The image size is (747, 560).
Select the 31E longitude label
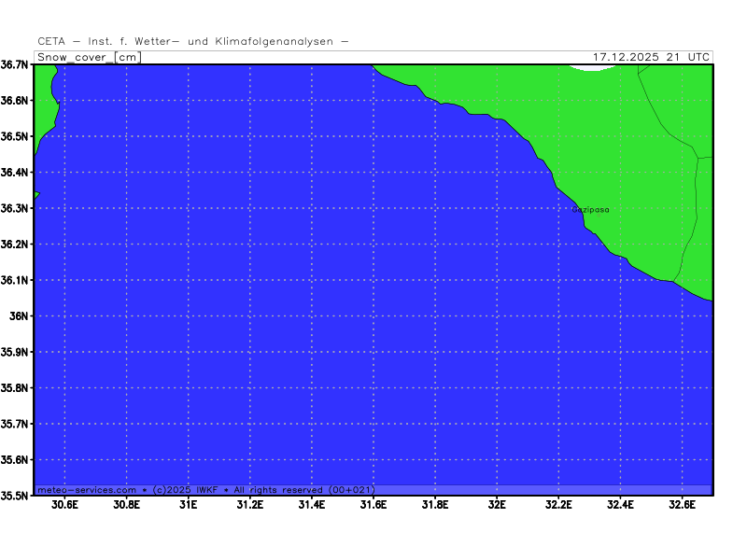188,505
